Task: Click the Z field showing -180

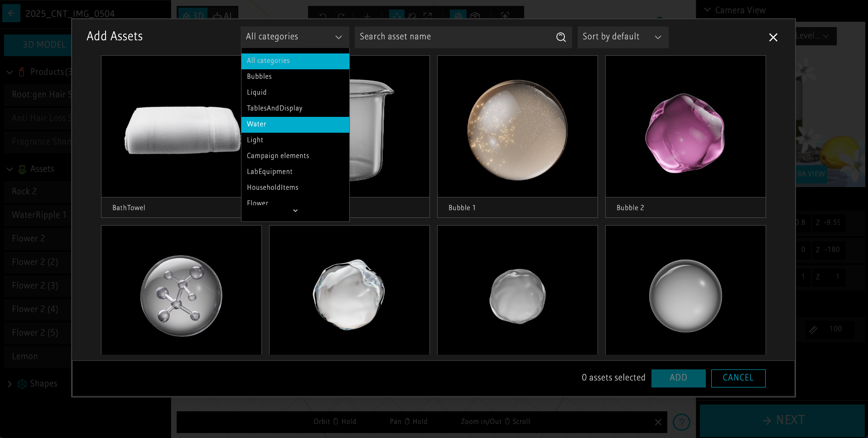Action: click(x=829, y=250)
